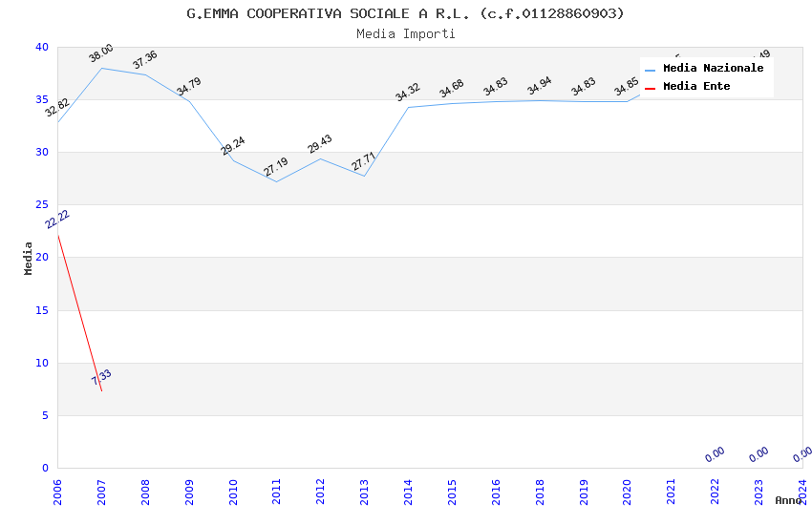Image resolution: width=812 pixels, height=525 pixels.
Task: Click y-axis tick label 15
Action: [x=42, y=310]
